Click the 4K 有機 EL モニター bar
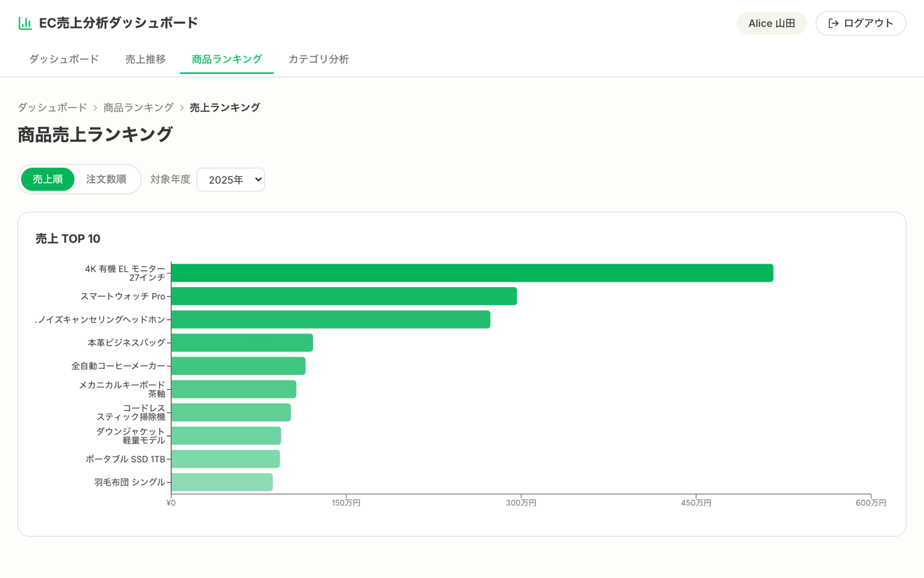The height and width of the screenshot is (578, 924). (472, 273)
